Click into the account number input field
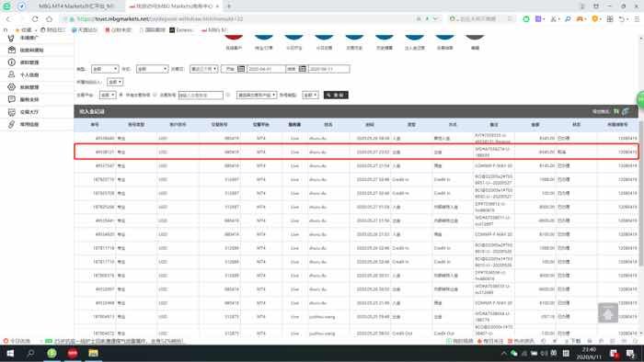Screen dimensions: 644x362 pos(201,96)
